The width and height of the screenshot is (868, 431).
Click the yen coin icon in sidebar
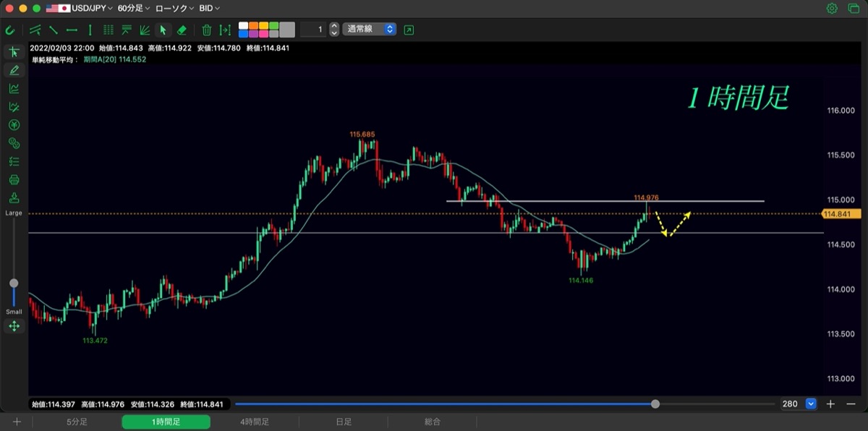pyautogui.click(x=14, y=125)
